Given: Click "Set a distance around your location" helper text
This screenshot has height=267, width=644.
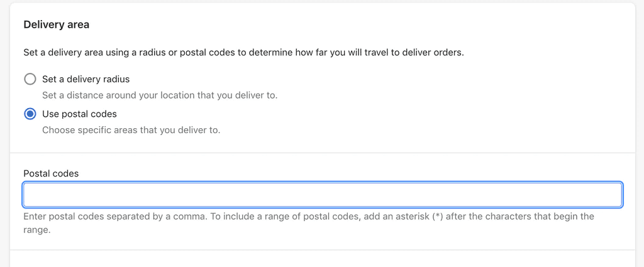Looking at the screenshot, I should [160, 95].
